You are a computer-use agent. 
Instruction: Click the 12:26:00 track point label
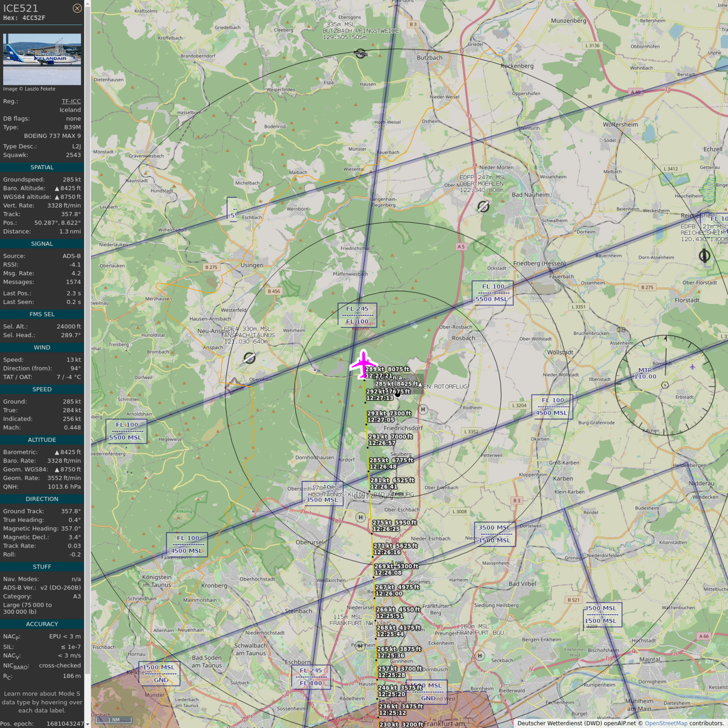pos(389,594)
